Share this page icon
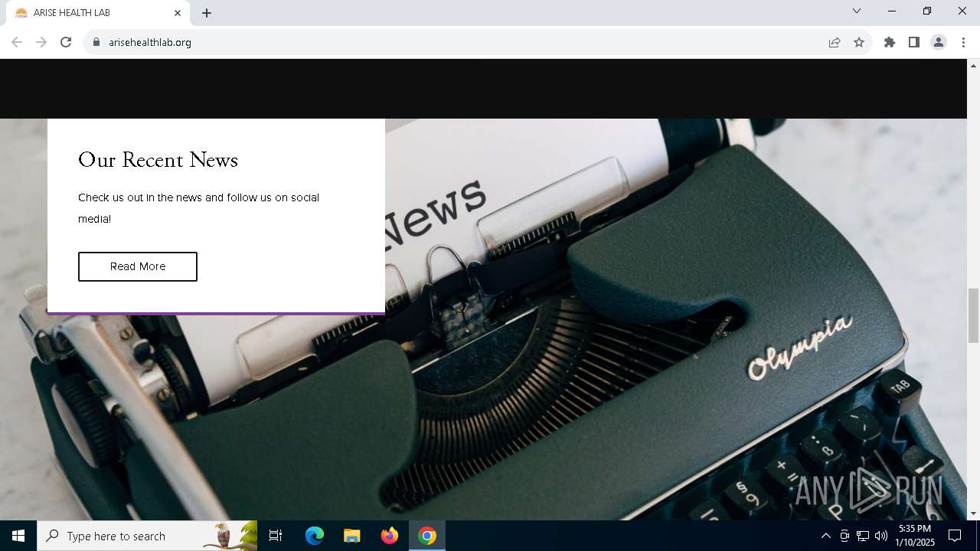Screen dimensions: 980x551 tap(835, 42)
